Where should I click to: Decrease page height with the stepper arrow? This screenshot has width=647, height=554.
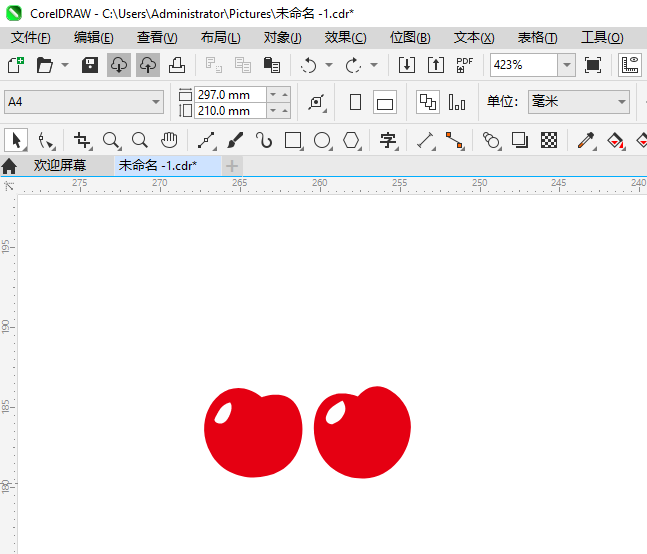(x=273, y=111)
